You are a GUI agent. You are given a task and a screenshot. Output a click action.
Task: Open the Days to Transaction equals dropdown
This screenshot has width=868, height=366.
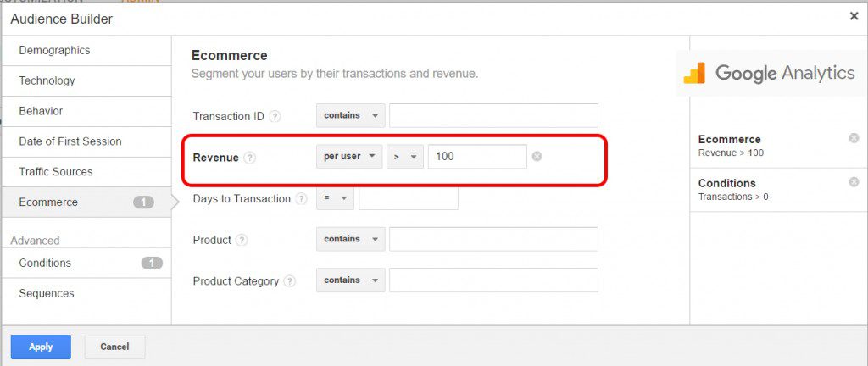click(x=335, y=198)
